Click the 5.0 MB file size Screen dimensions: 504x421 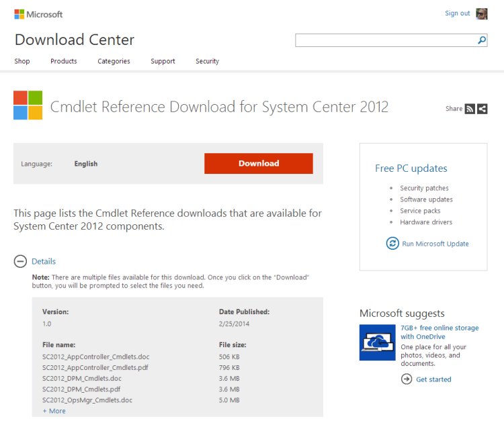pyautogui.click(x=229, y=400)
